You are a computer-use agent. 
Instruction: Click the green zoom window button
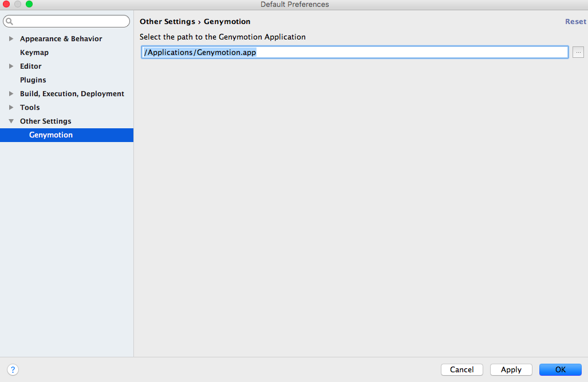click(29, 4)
